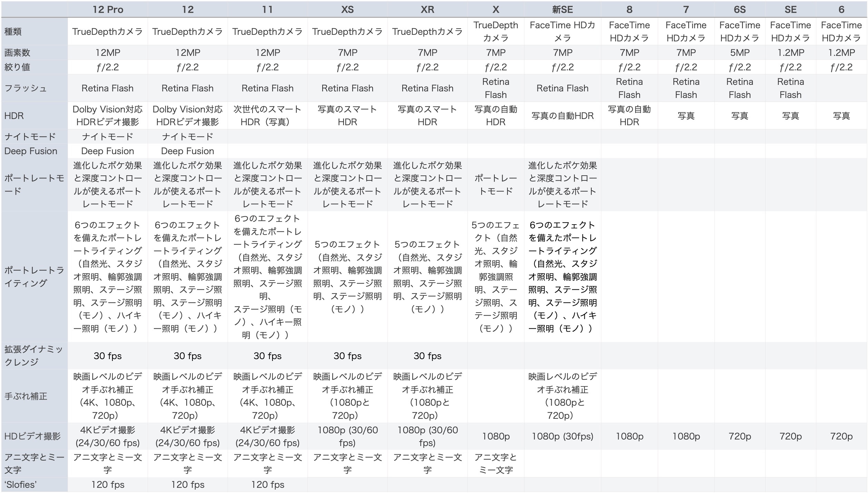Screen dimensions: 868x493
Task: Click アニ文字とミー文字 cell for iPhone X
Action: [x=496, y=463]
